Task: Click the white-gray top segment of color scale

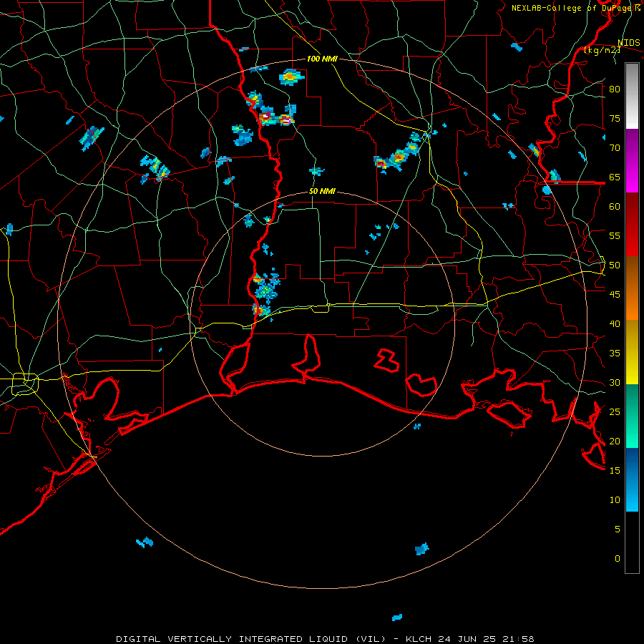Action: coord(632,96)
